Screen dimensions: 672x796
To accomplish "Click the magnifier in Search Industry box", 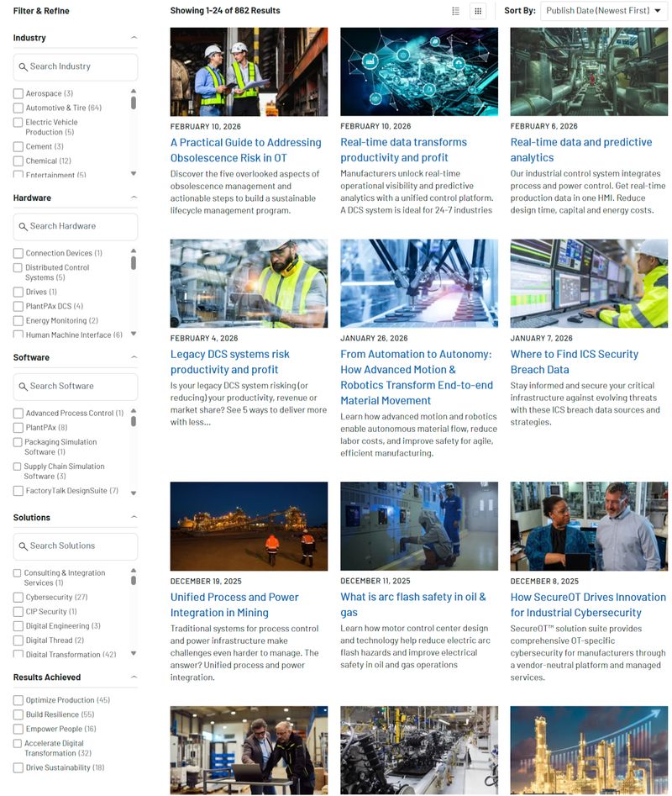I will (x=22, y=67).
